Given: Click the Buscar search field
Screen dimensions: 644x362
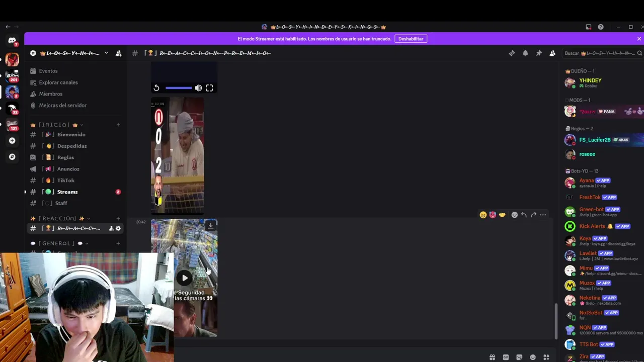Looking at the screenshot, I should pos(602,53).
